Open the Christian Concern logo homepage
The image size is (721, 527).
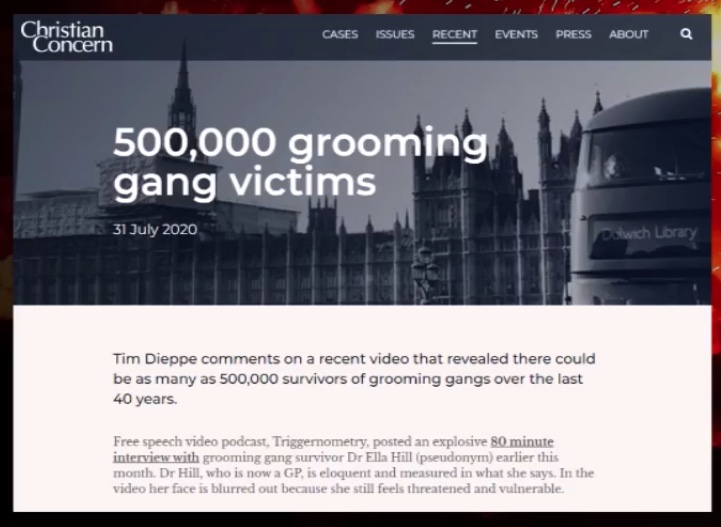tap(66, 37)
